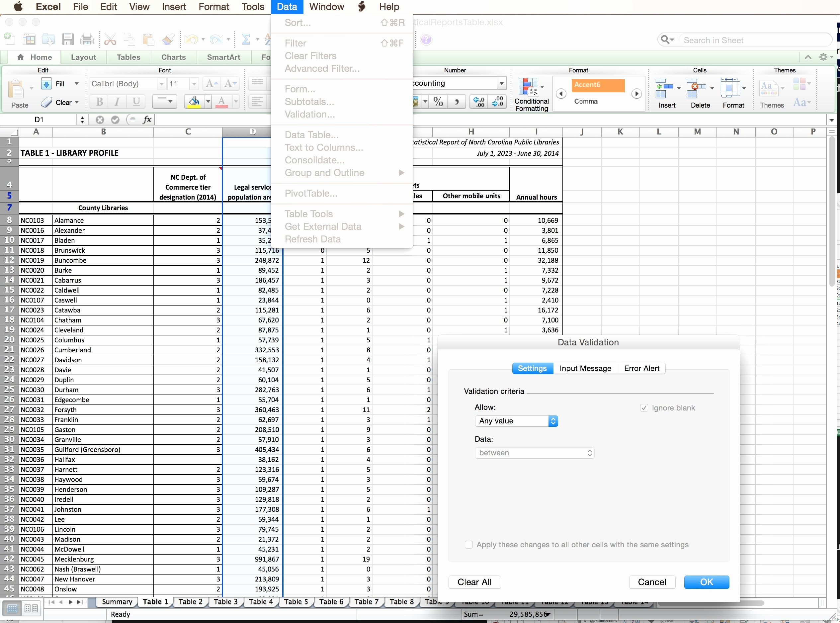Open the font size dropdown
Screen dimensions: 840x623
tap(194, 83)
